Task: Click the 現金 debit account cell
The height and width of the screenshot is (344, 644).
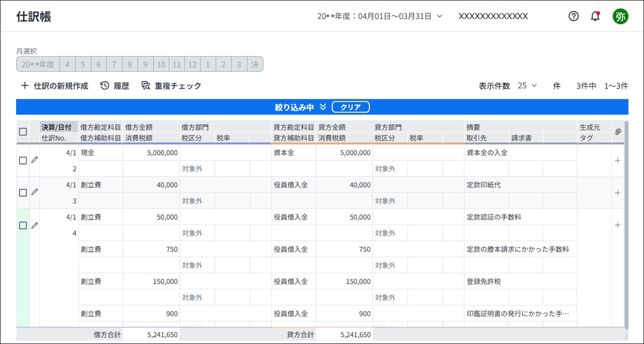Action: (101, 153)
